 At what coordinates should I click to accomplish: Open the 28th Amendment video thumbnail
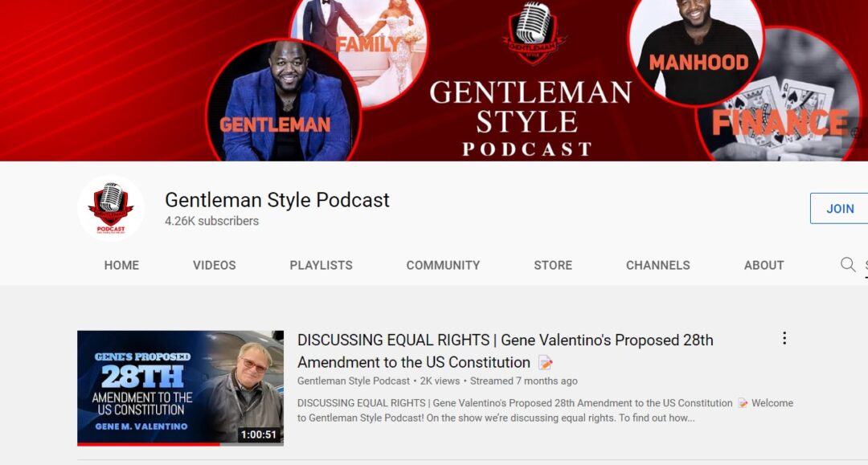coord(181,388)
